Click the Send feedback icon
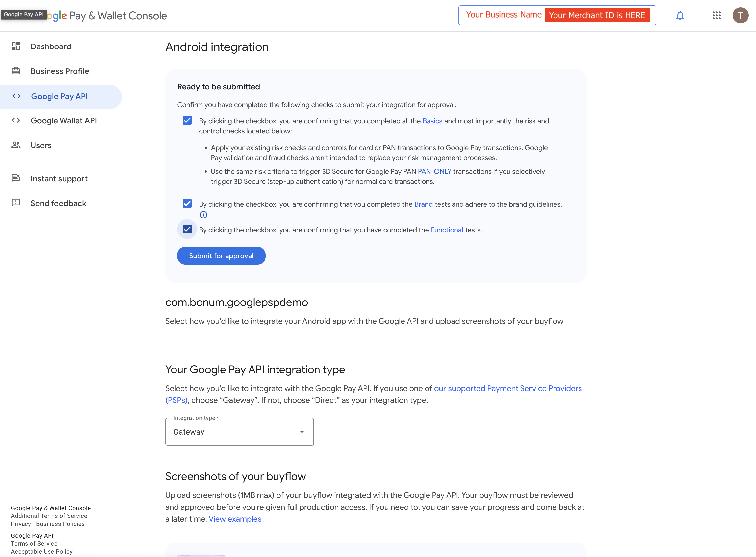This screenshot has width=756, height=557. click(16, 203)
